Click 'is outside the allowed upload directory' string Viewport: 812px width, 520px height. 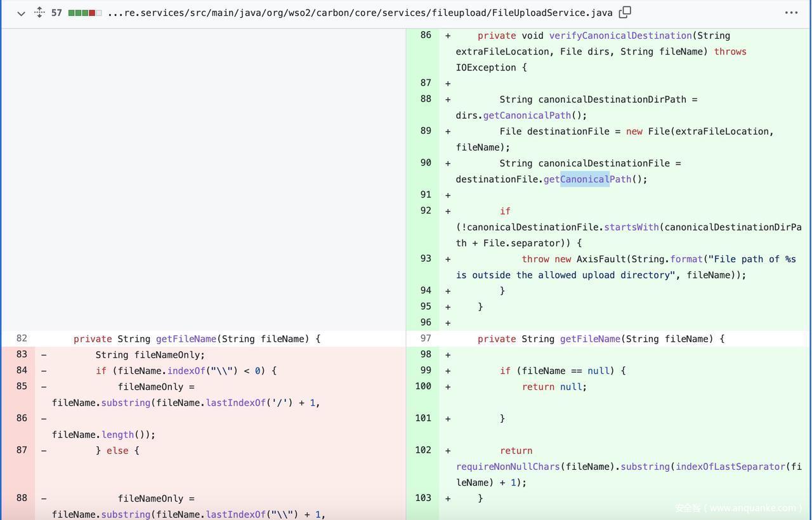565,275
